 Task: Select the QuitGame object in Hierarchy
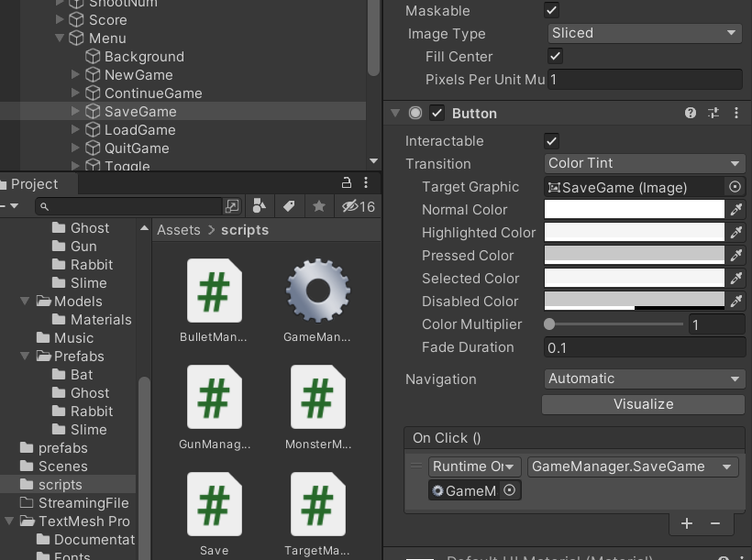137,148
